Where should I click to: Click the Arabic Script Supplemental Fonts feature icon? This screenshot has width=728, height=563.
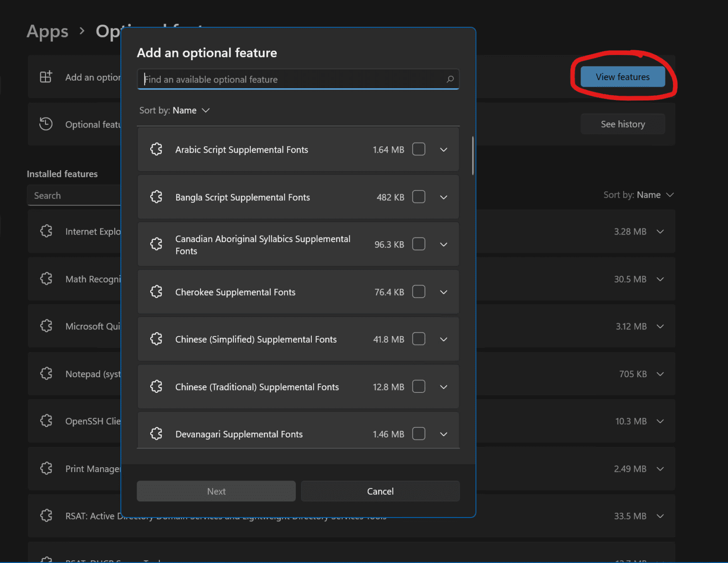coord(156,149)
